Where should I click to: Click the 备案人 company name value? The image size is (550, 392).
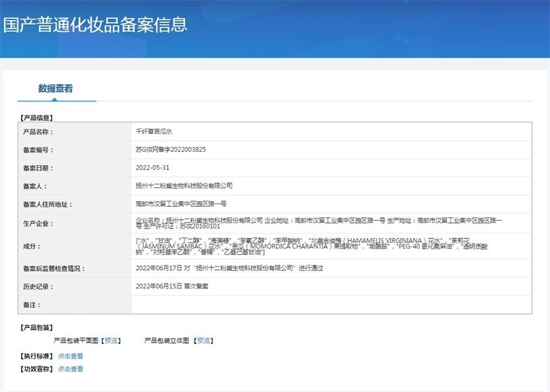[184, 186]
